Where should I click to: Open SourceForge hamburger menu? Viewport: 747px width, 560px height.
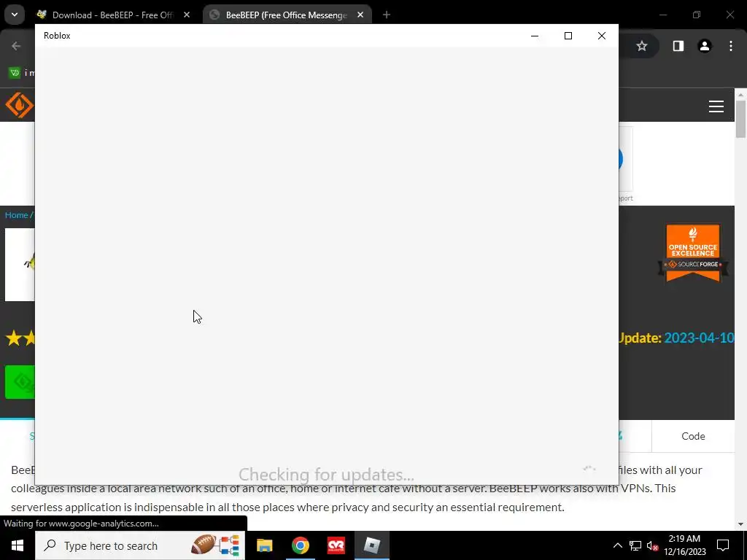(716, 106)
